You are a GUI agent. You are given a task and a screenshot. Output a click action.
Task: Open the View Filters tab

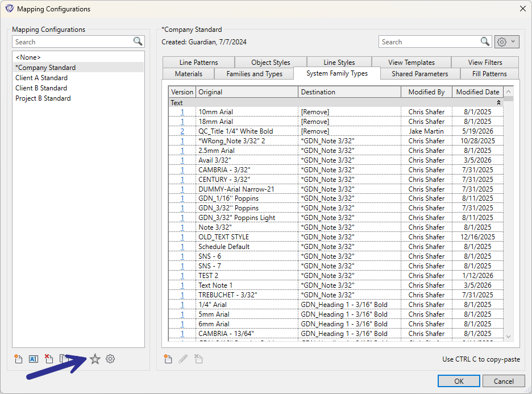(x=485, y=63)
